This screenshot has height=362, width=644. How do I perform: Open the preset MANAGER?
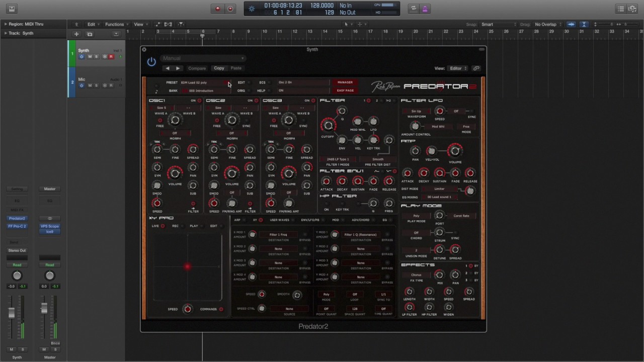click(x=345, y=82)
